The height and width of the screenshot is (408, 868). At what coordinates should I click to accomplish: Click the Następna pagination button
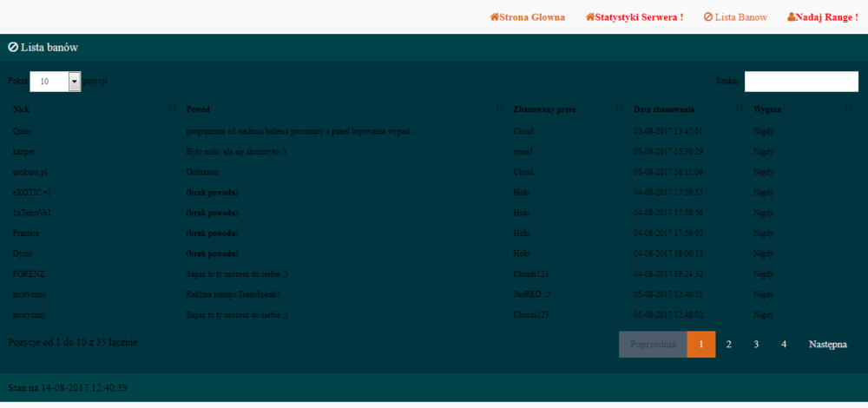pyautogui.click(x=827, y=345)
